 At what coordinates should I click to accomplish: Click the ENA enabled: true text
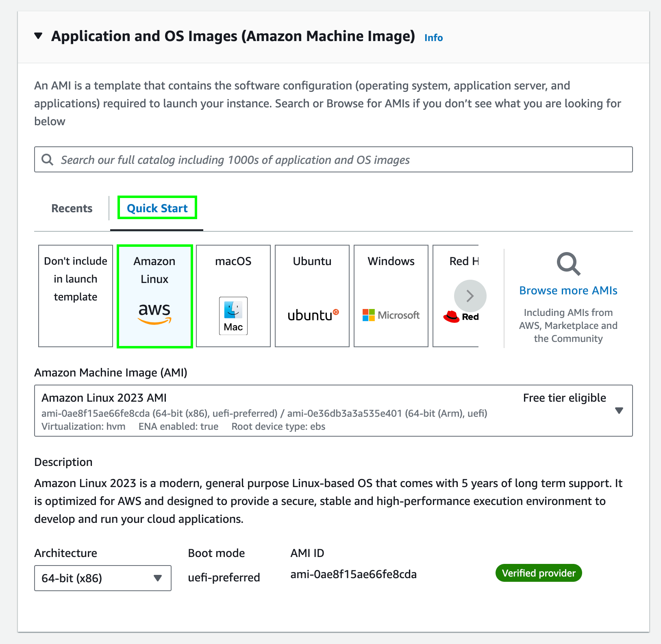(178, 426)
